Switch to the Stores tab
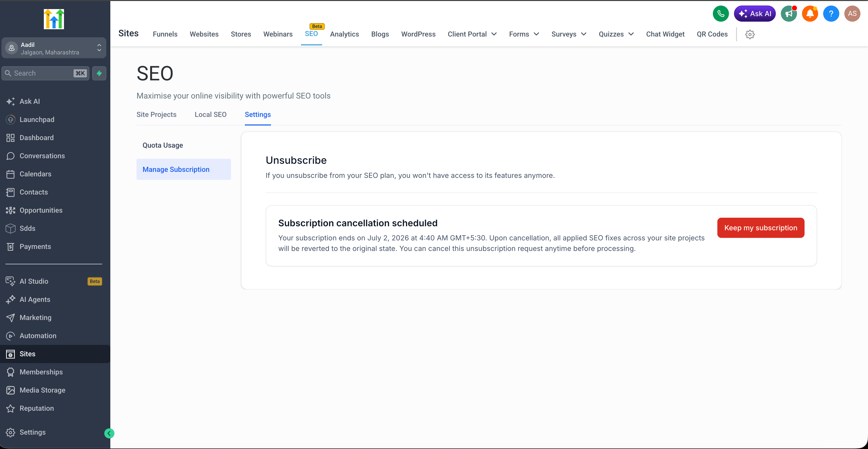The width and height of the screenshot is (868, 449). [241, 34]
